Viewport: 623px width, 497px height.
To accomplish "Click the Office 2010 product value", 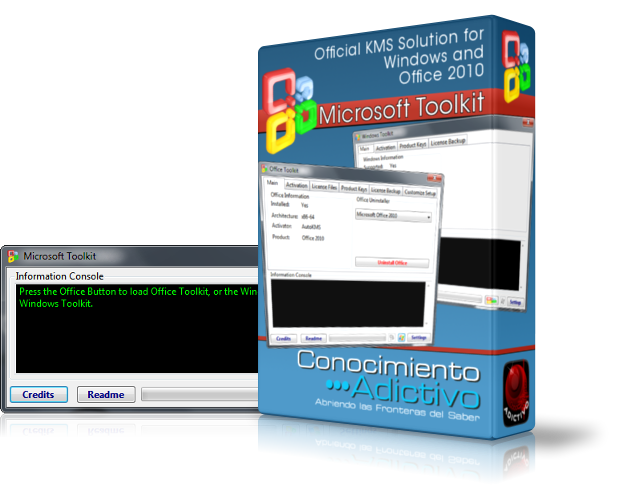I will (x=313, y=238).
